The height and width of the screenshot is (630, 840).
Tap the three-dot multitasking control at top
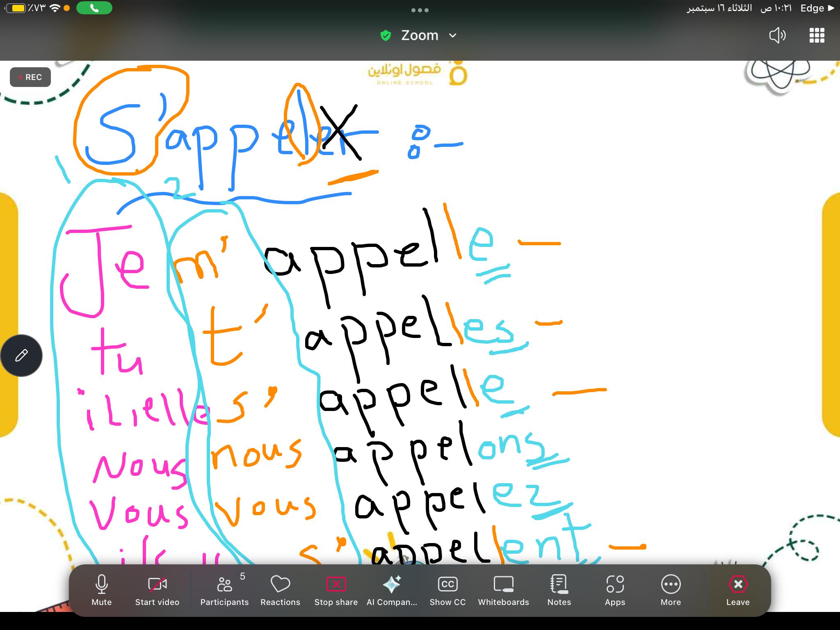click(x=420, y=10)
